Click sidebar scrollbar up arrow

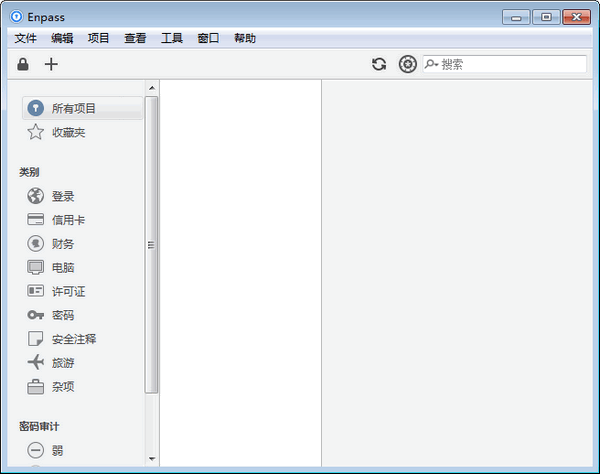(152, 88)
